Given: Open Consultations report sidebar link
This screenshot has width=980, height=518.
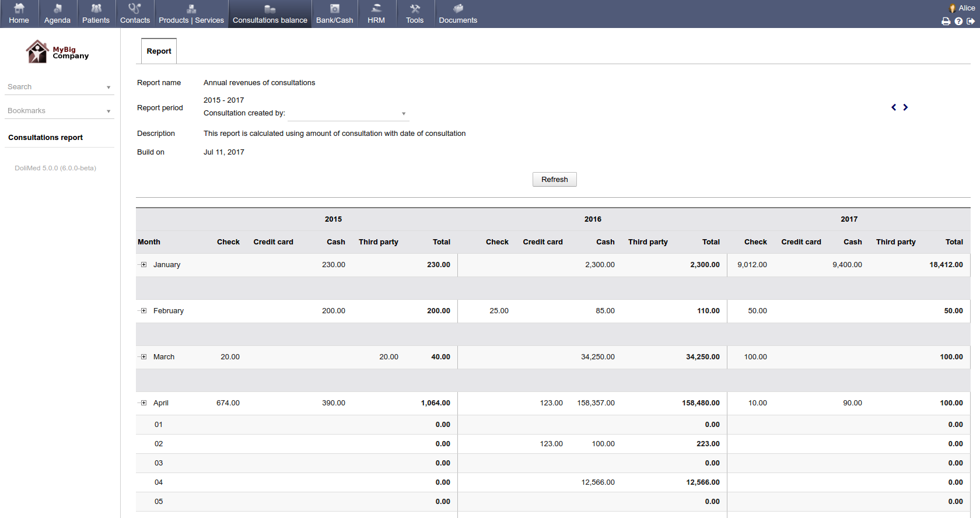Looking at the screenshot, I should click(45, 138).
